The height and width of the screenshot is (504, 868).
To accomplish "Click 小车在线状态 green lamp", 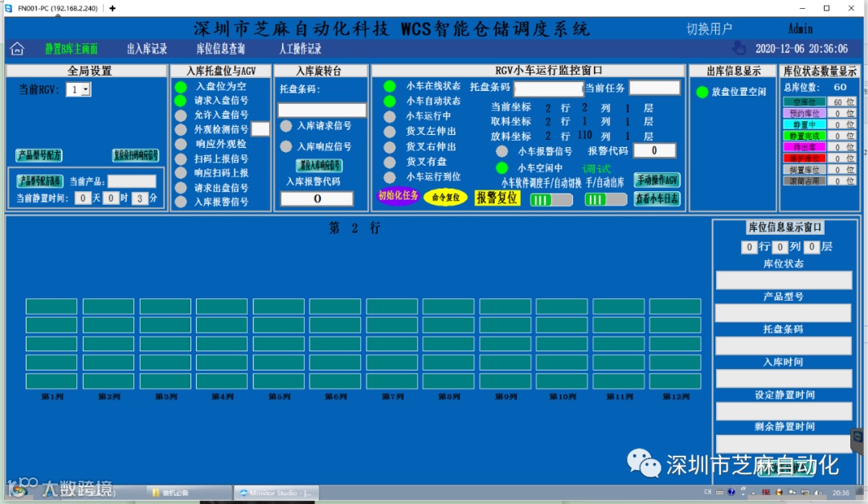I will tap(391, 86).
